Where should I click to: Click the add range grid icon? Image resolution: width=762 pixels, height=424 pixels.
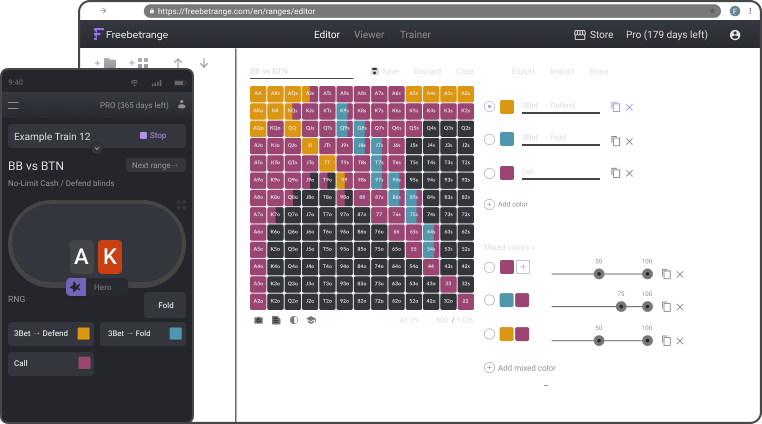[x=138, y=63]
